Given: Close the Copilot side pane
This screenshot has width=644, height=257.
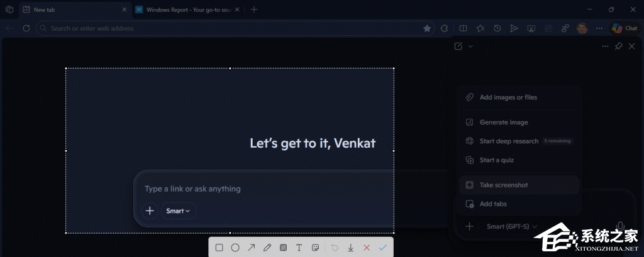Looking at the screenshot, I should [632, 46].
